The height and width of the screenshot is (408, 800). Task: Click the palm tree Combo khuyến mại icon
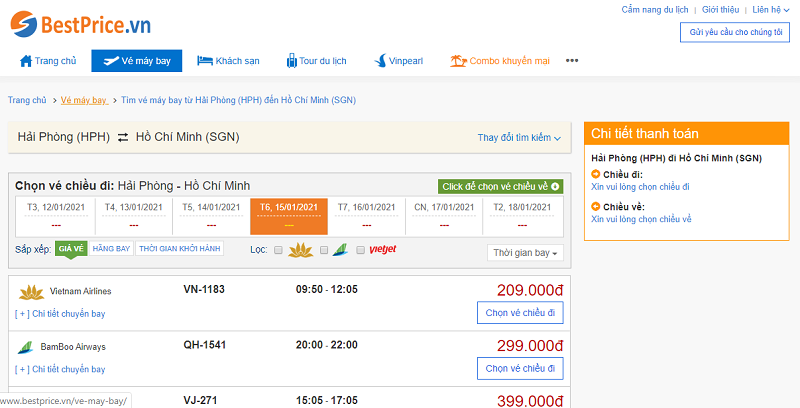(458, 61)
